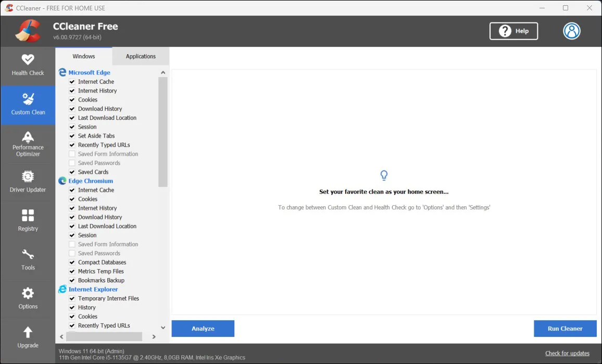Viewport: 602px width, 364px height.
Task: Open the Options gear icon
Action: point(28,293)
